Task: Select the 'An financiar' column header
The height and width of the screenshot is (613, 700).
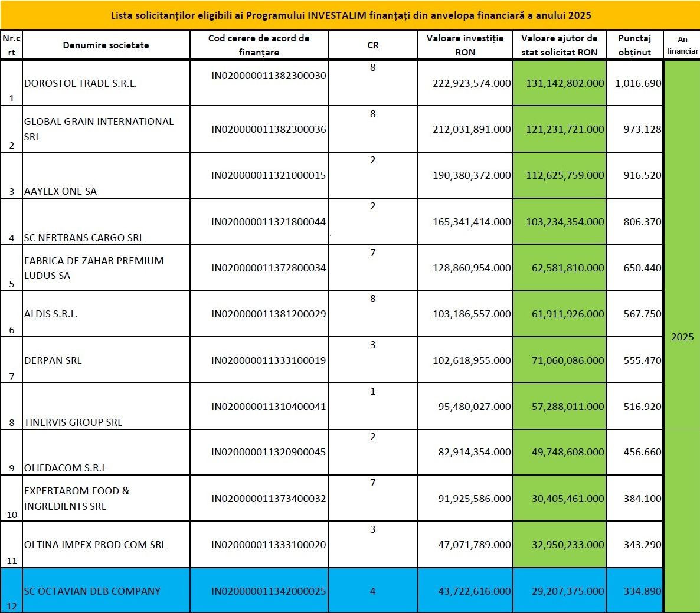Action: 682,45
